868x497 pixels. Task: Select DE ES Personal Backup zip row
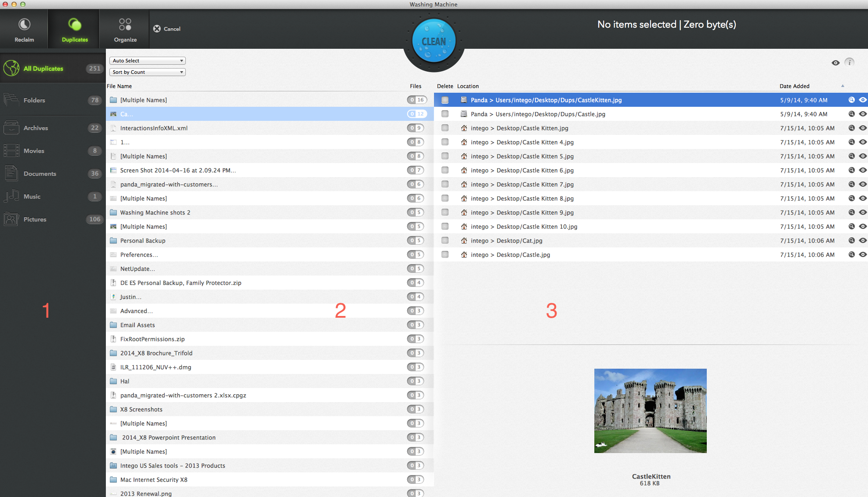(270, 283)
